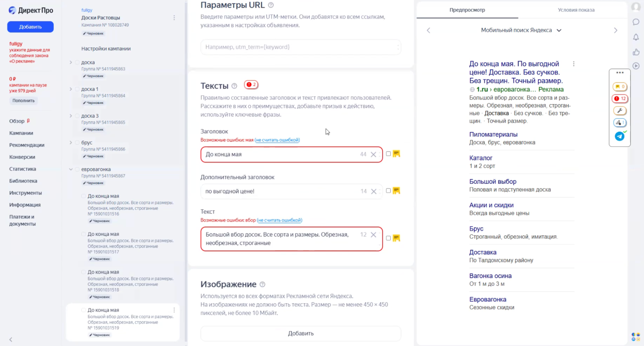This screenshot has height=346, width=644.
Task: Open the wrench tools widget button
Action: (620, 111)
